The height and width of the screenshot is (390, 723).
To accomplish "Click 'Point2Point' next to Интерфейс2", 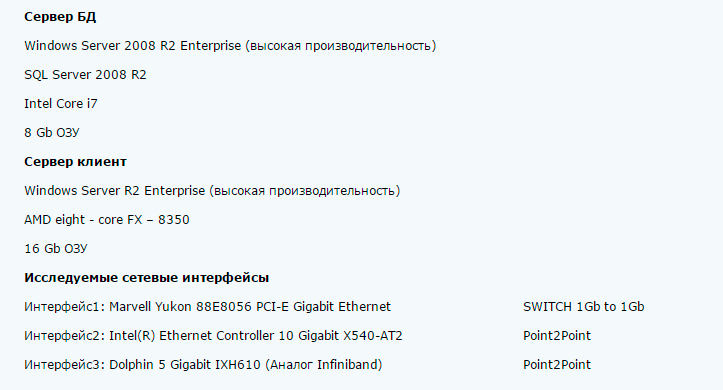I will tap(557, 336).
